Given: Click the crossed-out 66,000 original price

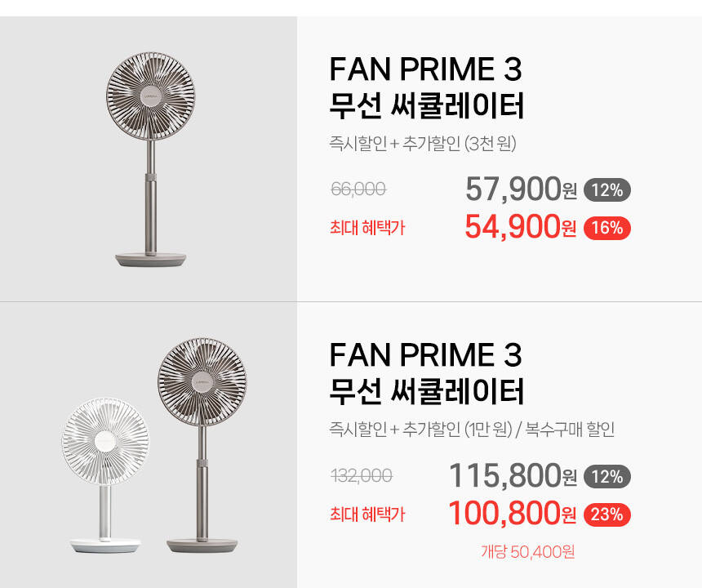Looking at the screenshot, I should click(358, 189).
